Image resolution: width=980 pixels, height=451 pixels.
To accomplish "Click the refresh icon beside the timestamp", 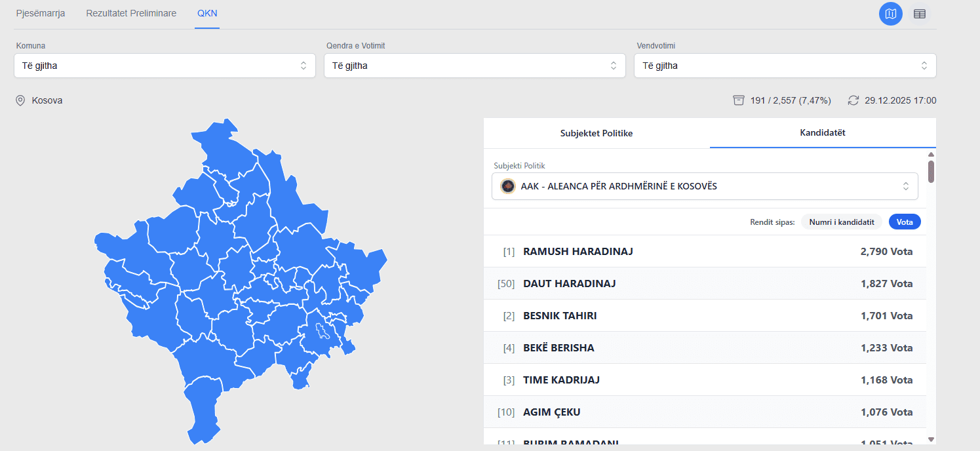I will [853, 100].
